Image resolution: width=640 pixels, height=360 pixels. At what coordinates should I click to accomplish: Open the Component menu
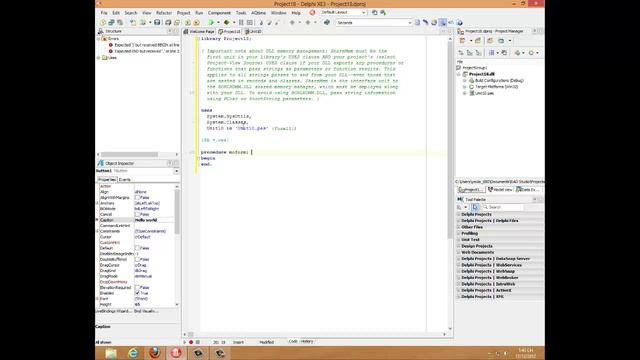pyautogui.click(x=219, y=13)
